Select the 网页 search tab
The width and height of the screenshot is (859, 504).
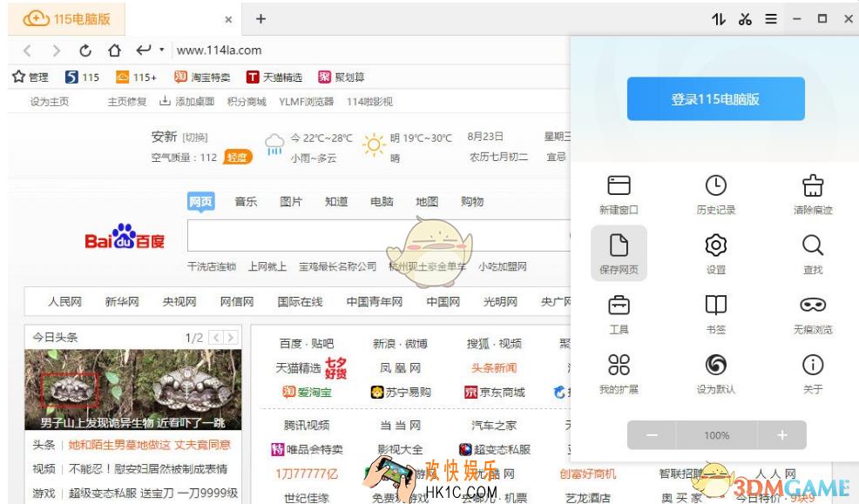tap(200, 201)
